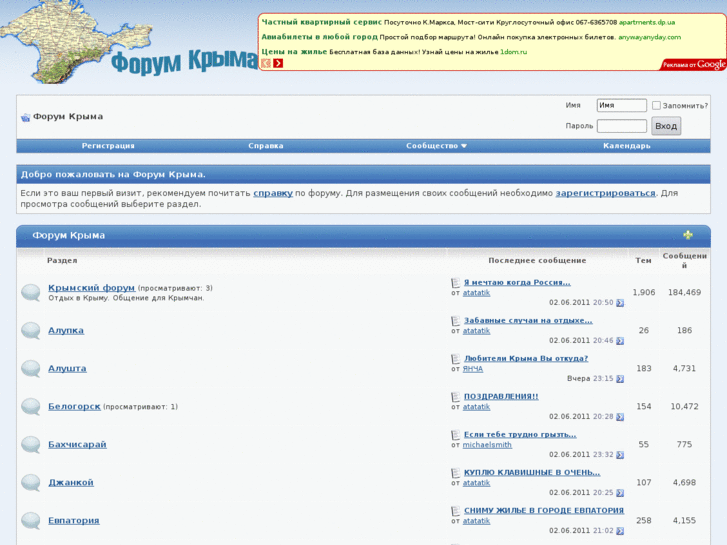Click the Последнее сообщение column header
Screen dimensions: 727x545
tap(537, 260)
